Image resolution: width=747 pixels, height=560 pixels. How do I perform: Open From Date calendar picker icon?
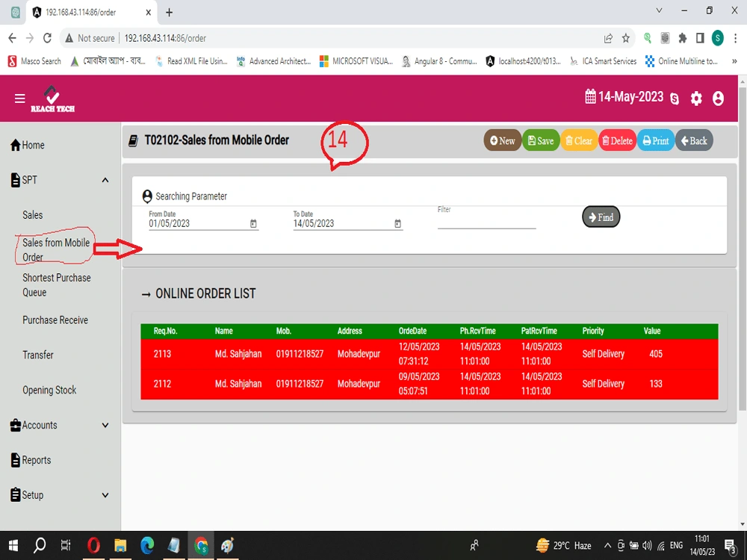click(253, 223)
